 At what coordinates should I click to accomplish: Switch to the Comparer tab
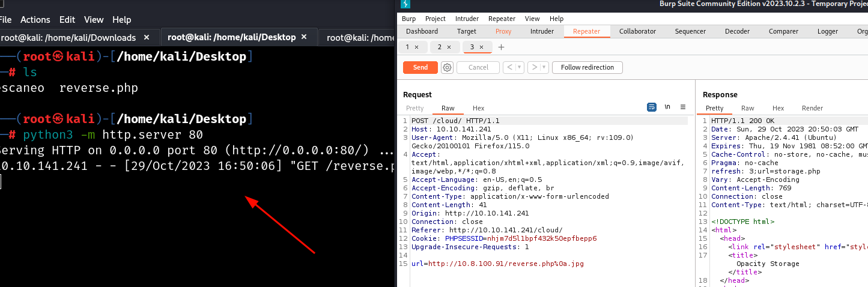point(783,31)
